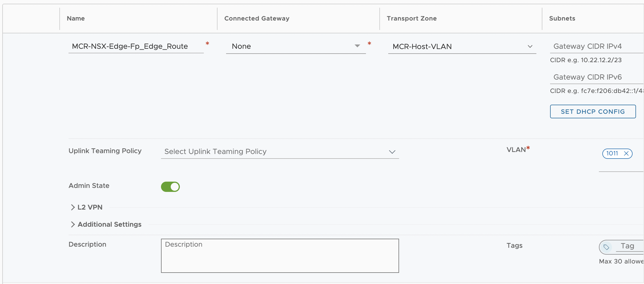Screen dimensions: 644x284
Task: Click the segment Name input field
Action: tap(136, 46)
